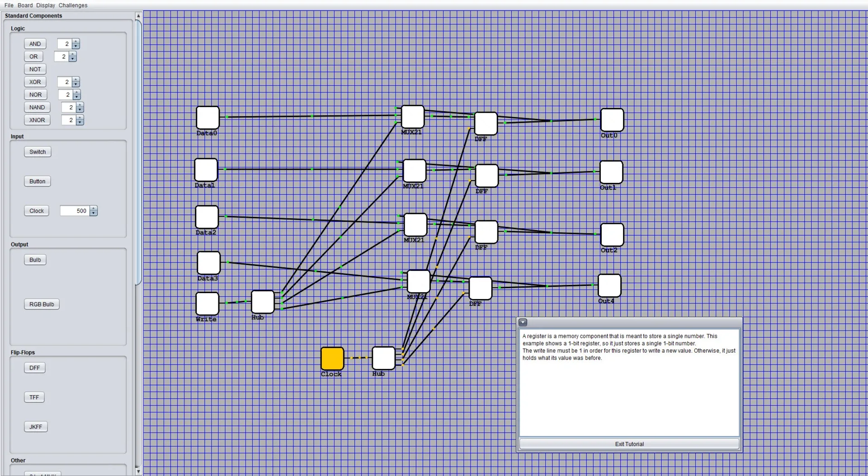Select the Out4 output bulb

(609, 285)
